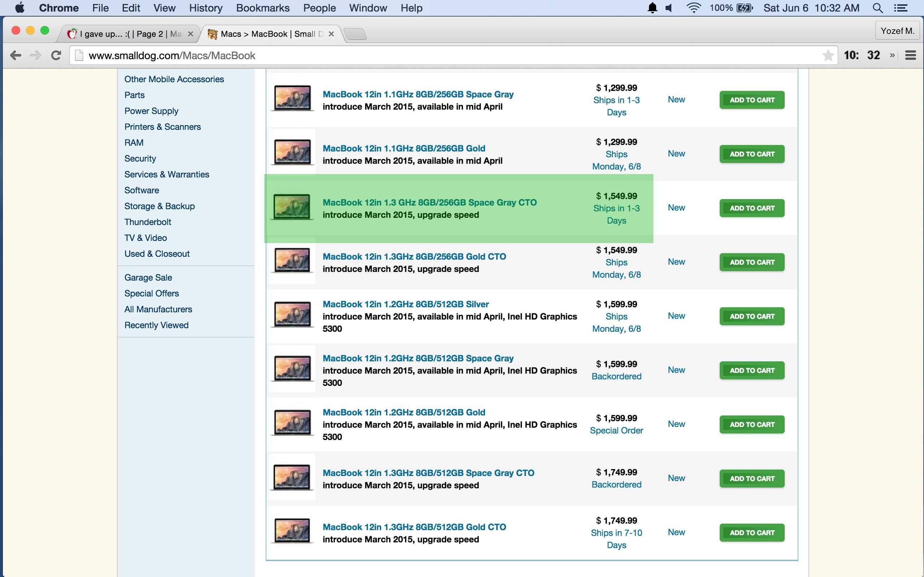This screenshot has height=577, width=924.
Task: Open Spotlight search magnifier icon
Action: click(x=877, y=8)
